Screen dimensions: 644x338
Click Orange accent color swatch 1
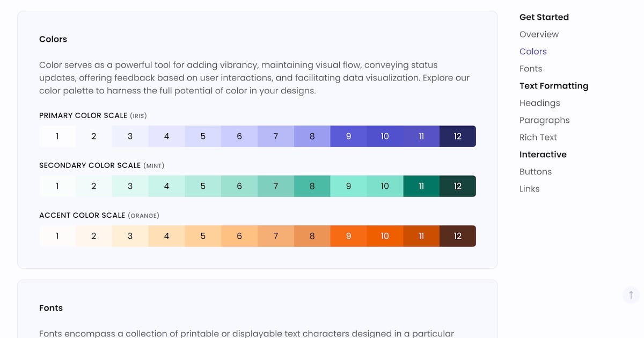point(57,236)
